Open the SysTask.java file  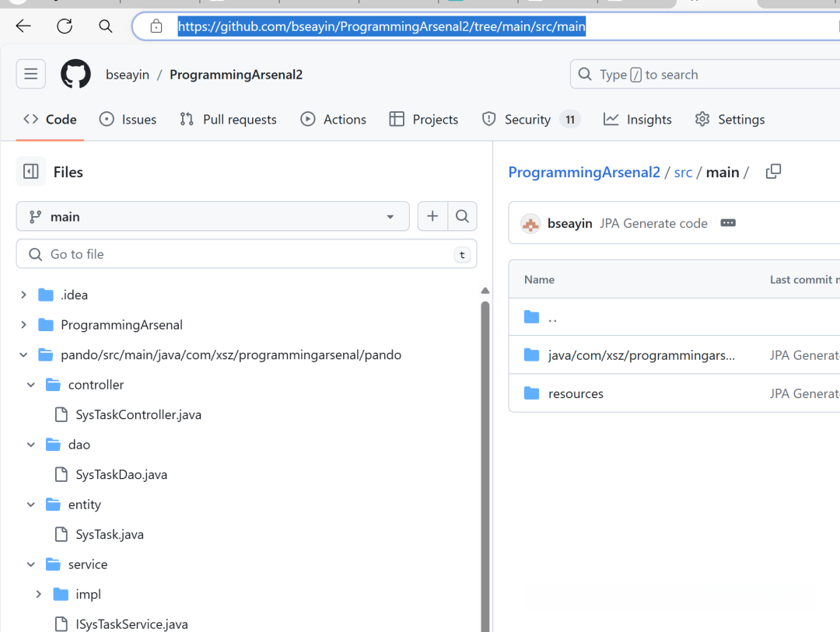(108, 534)
